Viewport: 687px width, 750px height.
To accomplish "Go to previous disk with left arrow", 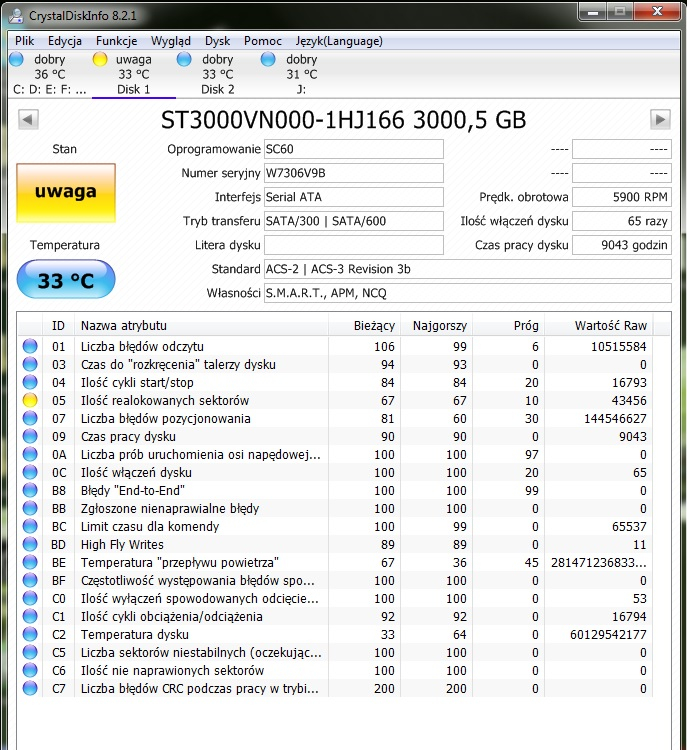I will [28, 120].
